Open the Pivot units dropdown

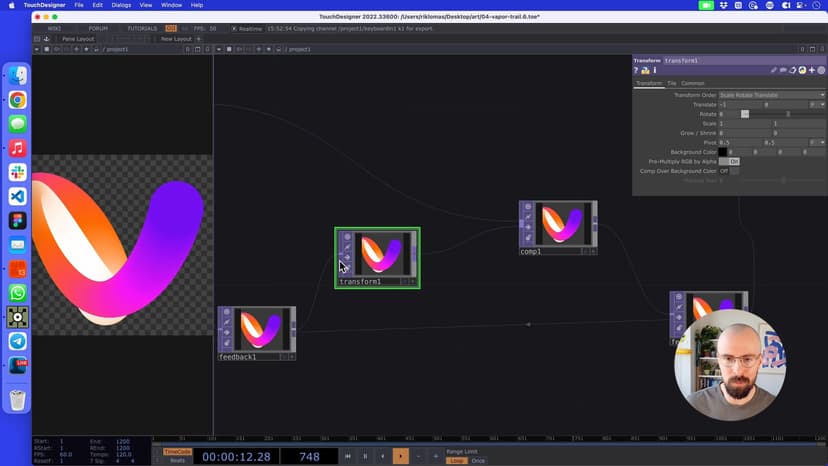coord(818,142)
